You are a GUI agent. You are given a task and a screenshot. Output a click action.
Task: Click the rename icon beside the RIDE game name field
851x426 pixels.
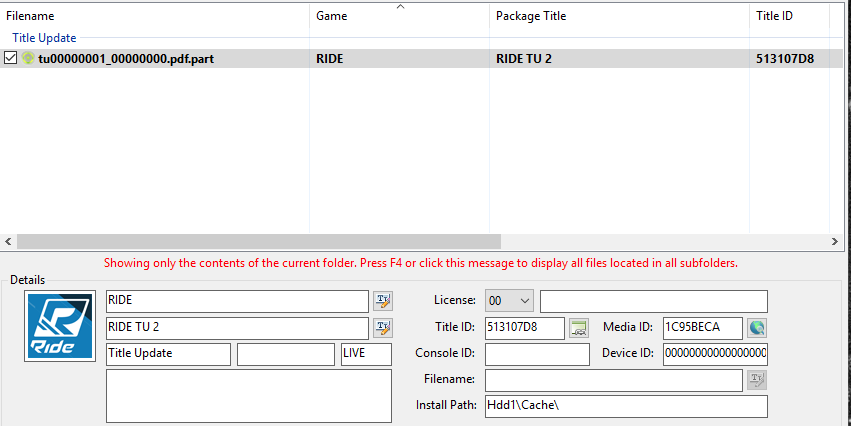pyautogui.click(x=383, y=300)
